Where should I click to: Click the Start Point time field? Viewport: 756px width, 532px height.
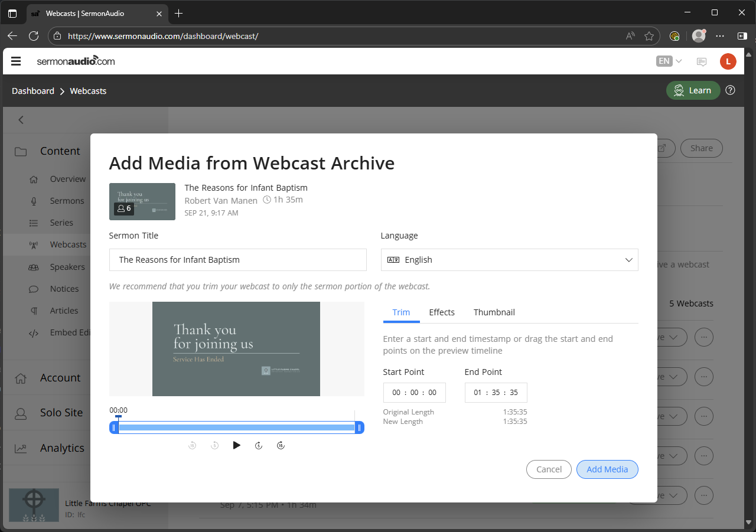click(414, 393)
